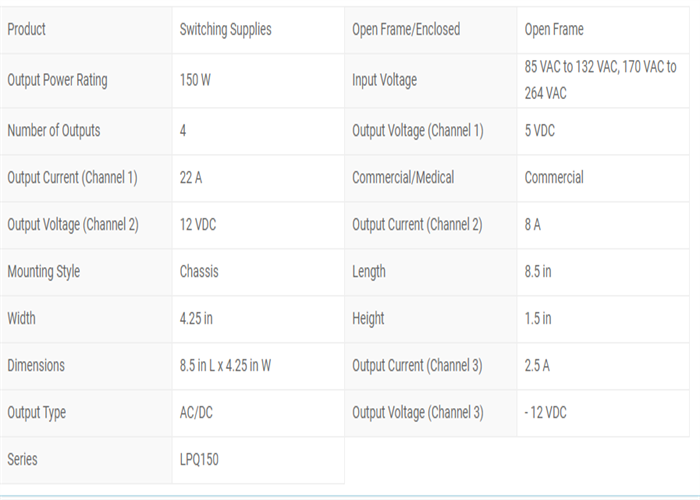
Task: Select the 2.5 A channel 3 current
Action: (x=537, y=366)
